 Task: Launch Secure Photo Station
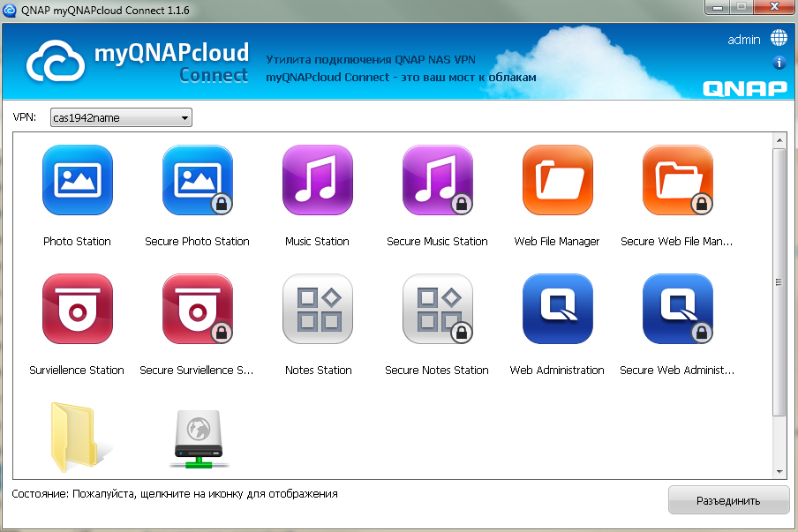(198, 180)
